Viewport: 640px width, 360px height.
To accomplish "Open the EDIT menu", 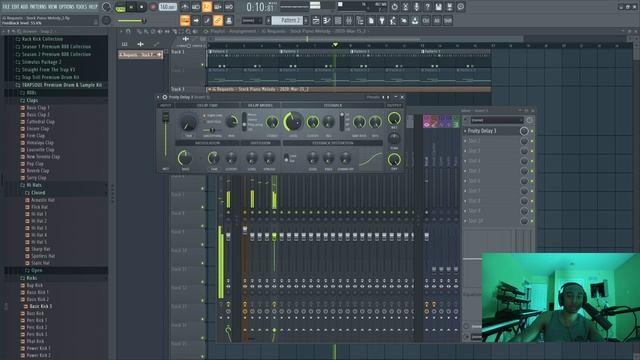I will pyautogui.click(x=15, y=7).
